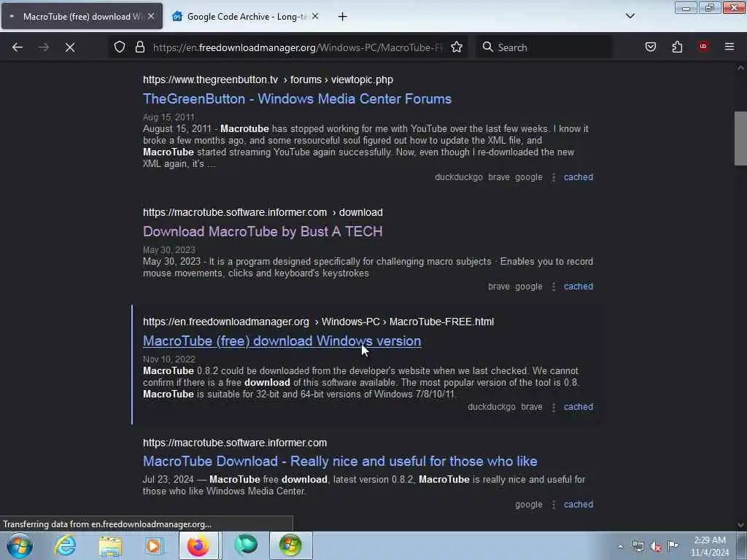Click the scrollbar down arrow
Screen dimensions: 747x560
point(740,525)
